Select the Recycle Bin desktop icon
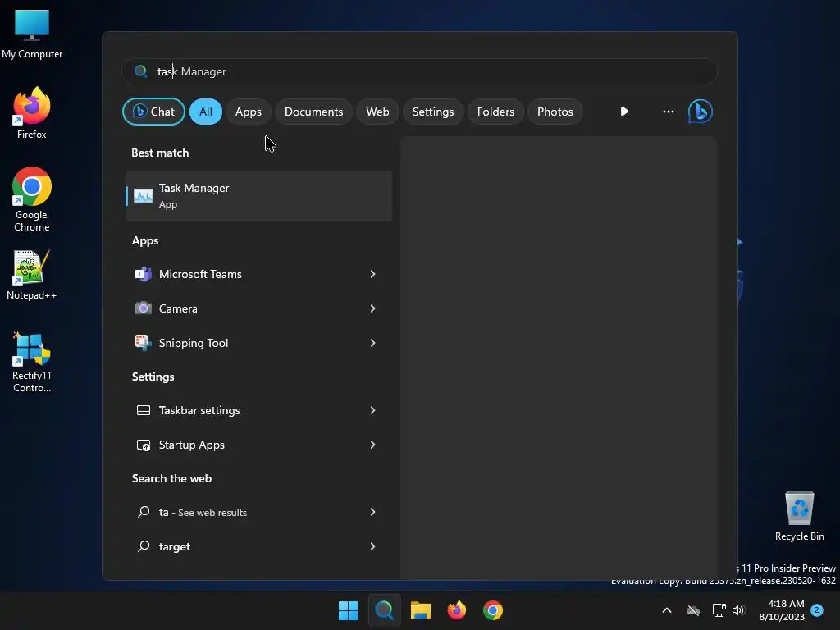840x630 pixels. pos(799,516)
